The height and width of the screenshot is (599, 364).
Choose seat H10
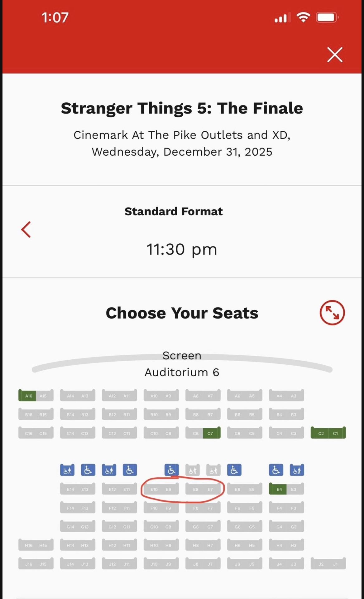tap(153, 545)
